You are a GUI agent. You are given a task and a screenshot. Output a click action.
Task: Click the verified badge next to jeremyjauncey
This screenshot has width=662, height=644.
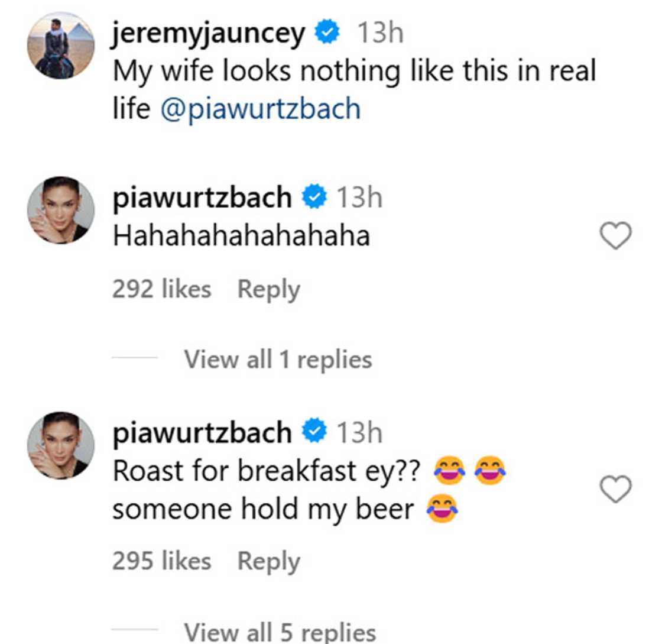(326, 33)
